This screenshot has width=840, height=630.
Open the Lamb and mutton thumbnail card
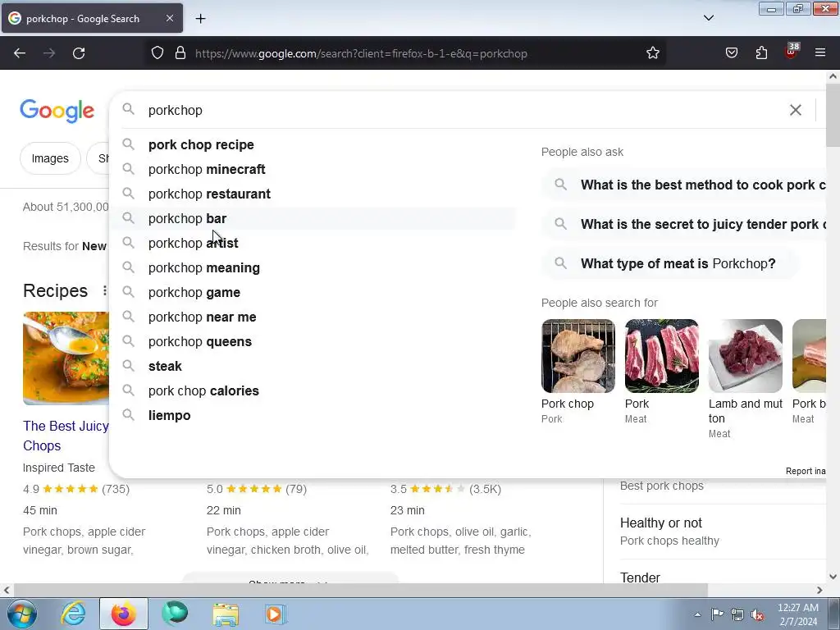pyautogui.click(x=745, y=379)
